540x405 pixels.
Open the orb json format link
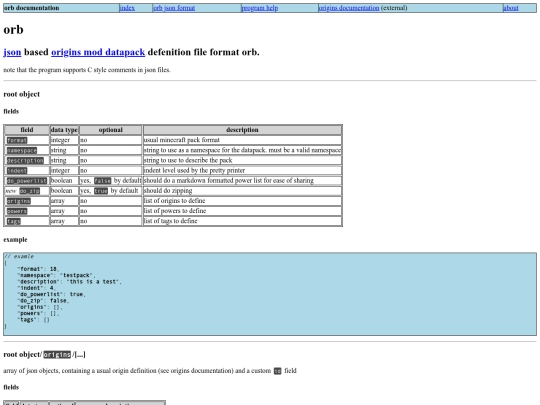(x=174, y=8)
